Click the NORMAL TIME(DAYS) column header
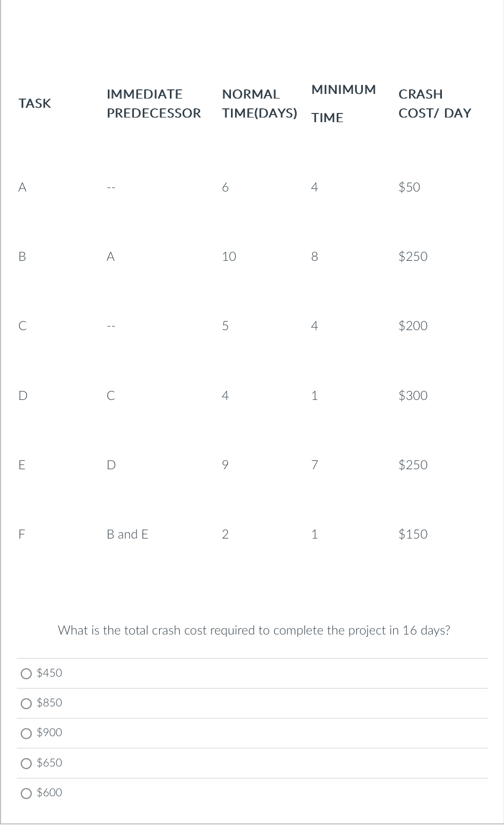The width and height of the screenshot is (504, 826). pos(260,103)
